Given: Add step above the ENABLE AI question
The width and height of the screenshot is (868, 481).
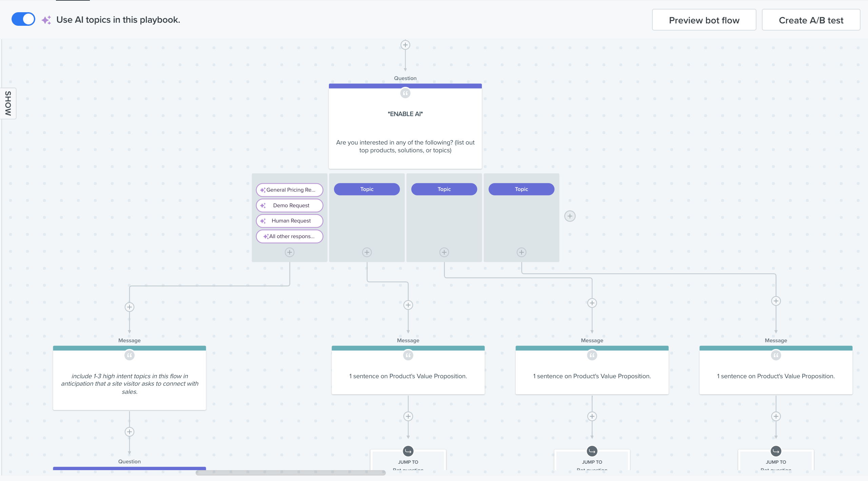Looking at the screenshot, I should (x=405, y=45).
